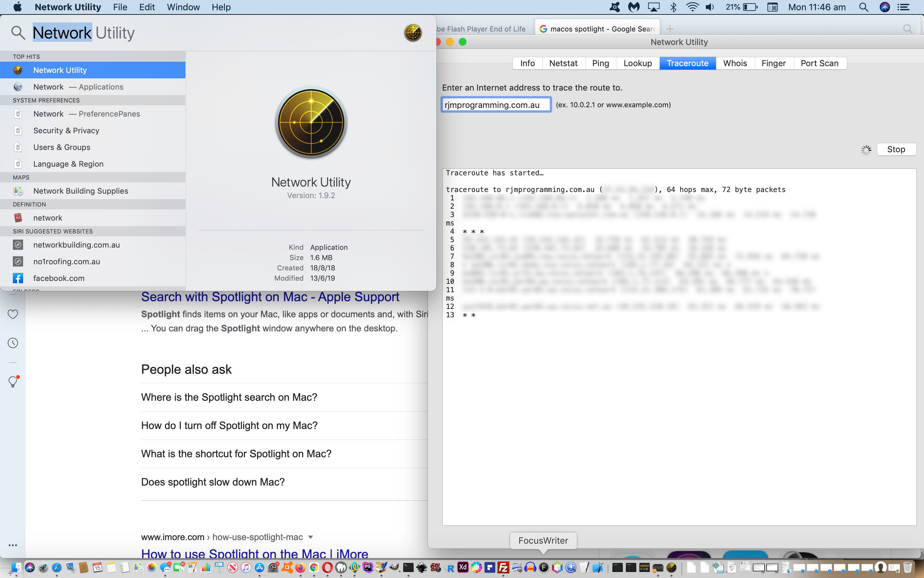Switch to the Ping tab
Screen dimensions: 924x578
(601, 63)
